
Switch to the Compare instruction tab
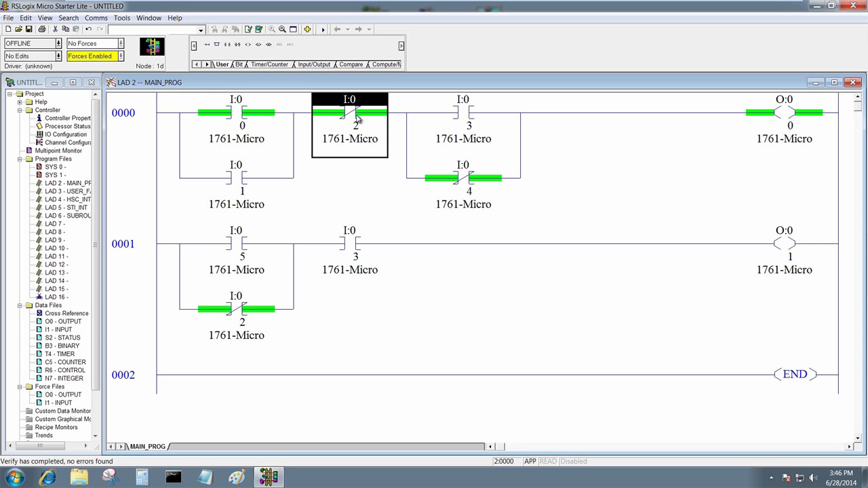click(x=351, y=64)
